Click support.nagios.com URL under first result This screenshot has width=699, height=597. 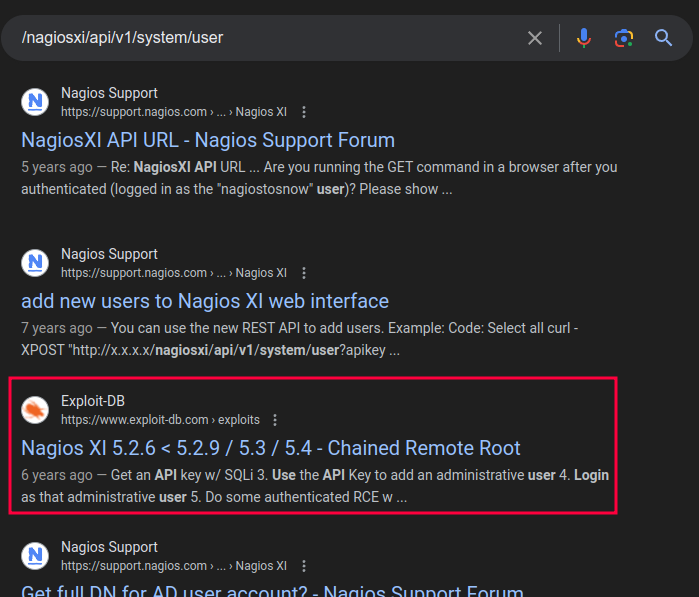point(134,112)
